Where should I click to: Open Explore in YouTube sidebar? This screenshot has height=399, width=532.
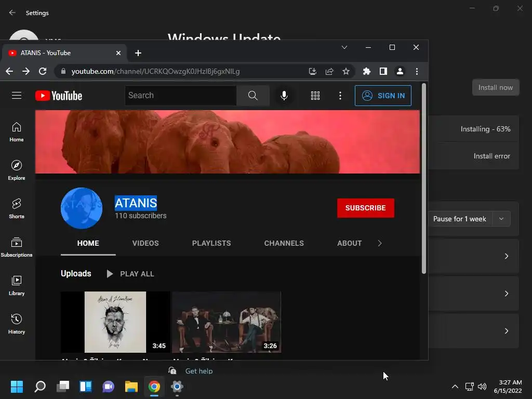17,170
